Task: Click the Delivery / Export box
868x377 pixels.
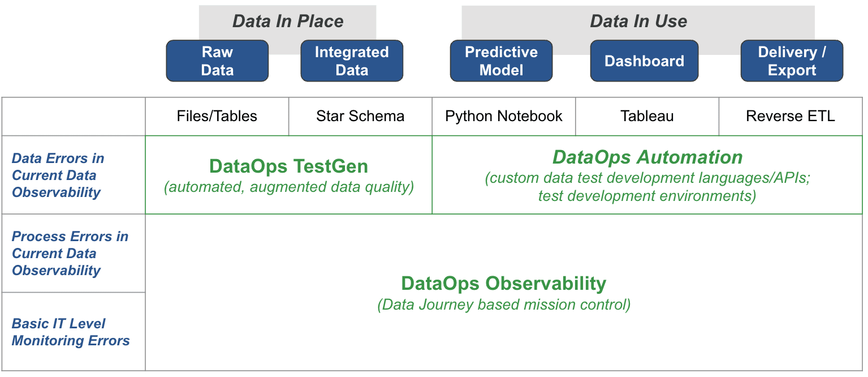Action: 792,61
